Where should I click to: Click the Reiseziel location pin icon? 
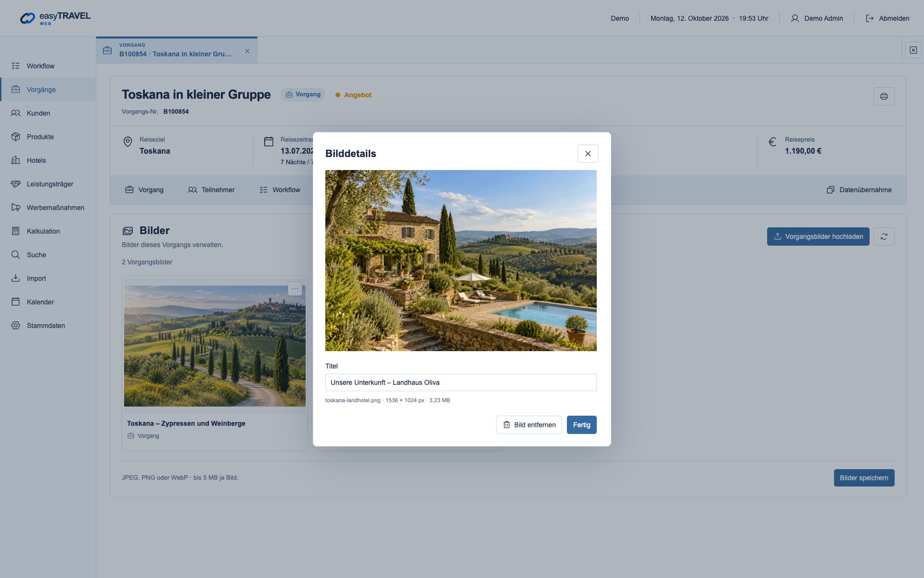(x=128, y=142)
